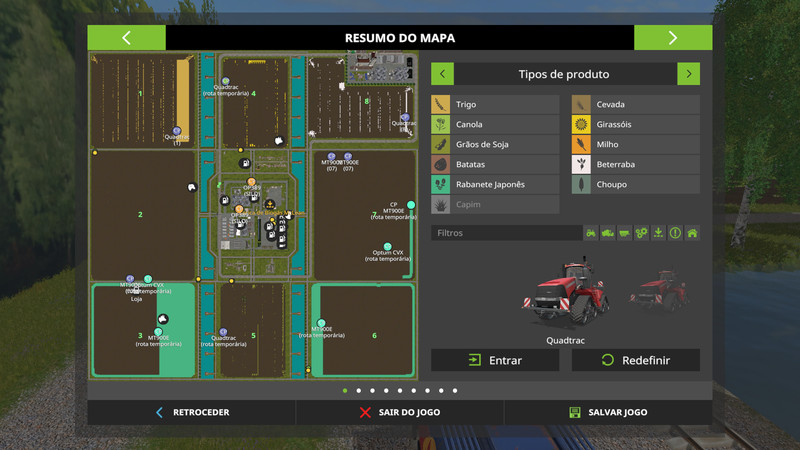Toggle the combine harvester filter icon
Image resolution: width=800 pixels, height=450 pixels.
(608, 233)
